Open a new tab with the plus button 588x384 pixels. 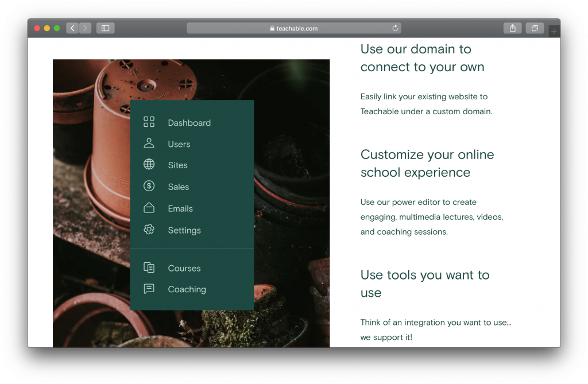[554, 32]
